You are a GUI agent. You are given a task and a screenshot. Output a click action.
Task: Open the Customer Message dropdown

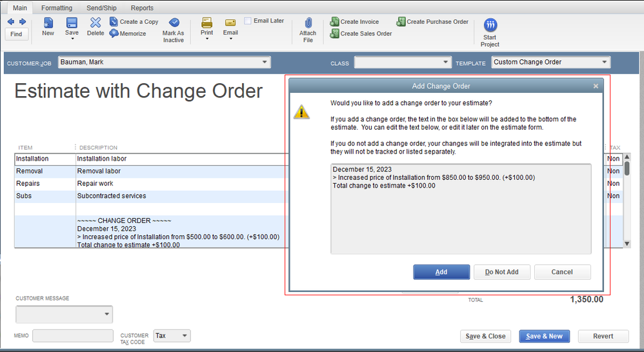pyautogui.click(x=106, y=314)
